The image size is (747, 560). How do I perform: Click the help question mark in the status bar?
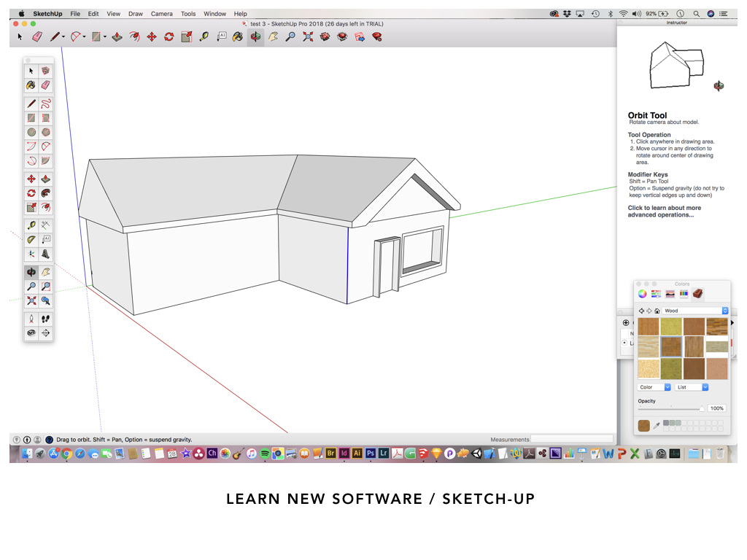(49, 440)
